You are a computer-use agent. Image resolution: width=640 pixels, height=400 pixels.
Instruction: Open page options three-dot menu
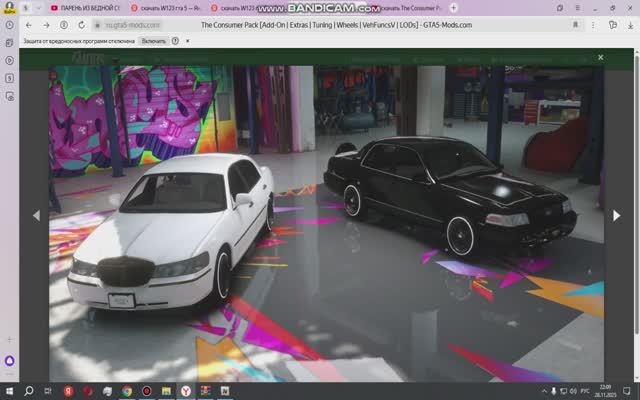coord(593,25)
